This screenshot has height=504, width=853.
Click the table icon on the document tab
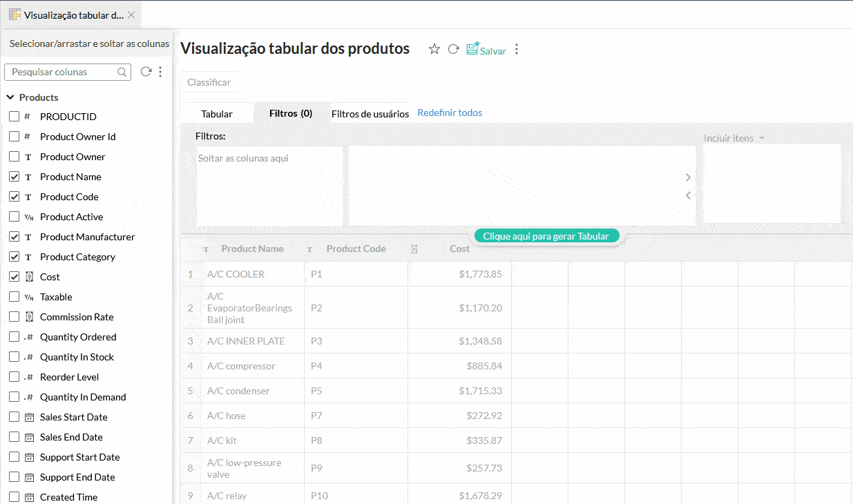click(x=15, y=14)
